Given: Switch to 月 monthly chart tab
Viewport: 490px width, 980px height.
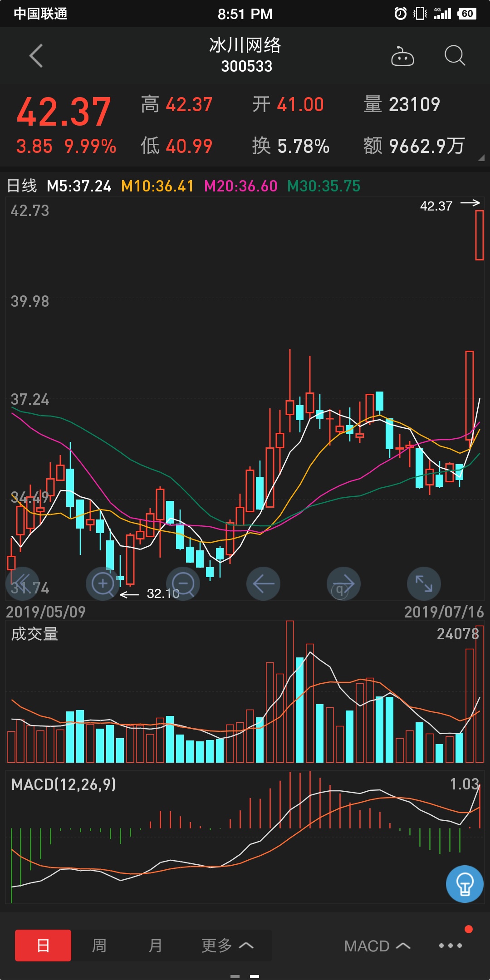Looking at the screenshot, I should pos(155,946).
